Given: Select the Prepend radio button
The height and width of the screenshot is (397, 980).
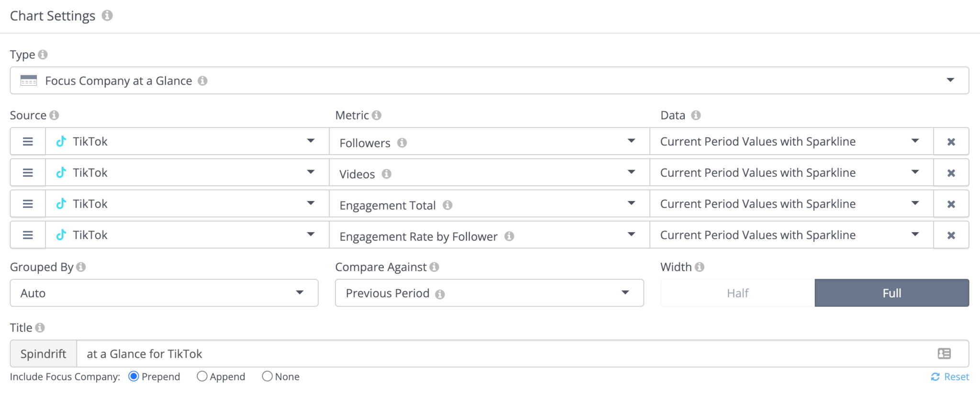Looking at the screenshot, I should 134,376.
